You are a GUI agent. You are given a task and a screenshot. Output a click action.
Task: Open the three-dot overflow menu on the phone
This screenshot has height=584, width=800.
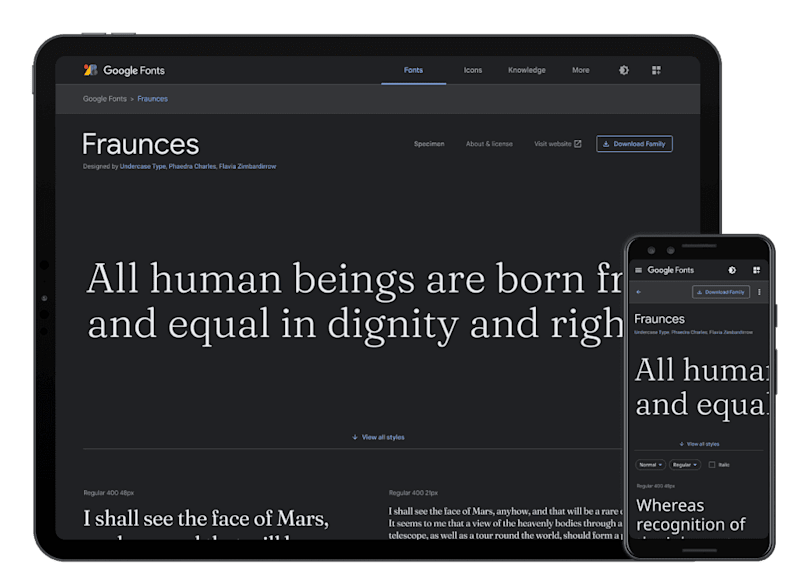[759, 292]
